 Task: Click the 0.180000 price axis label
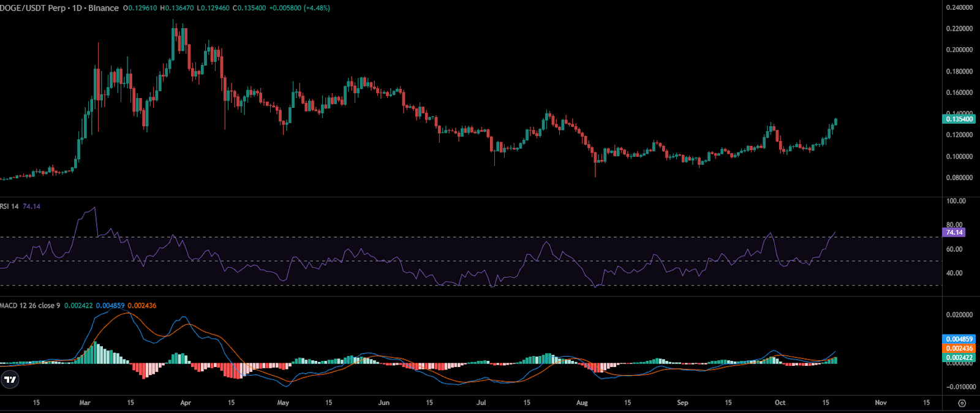pyautogui.click(x=959, y=72)
